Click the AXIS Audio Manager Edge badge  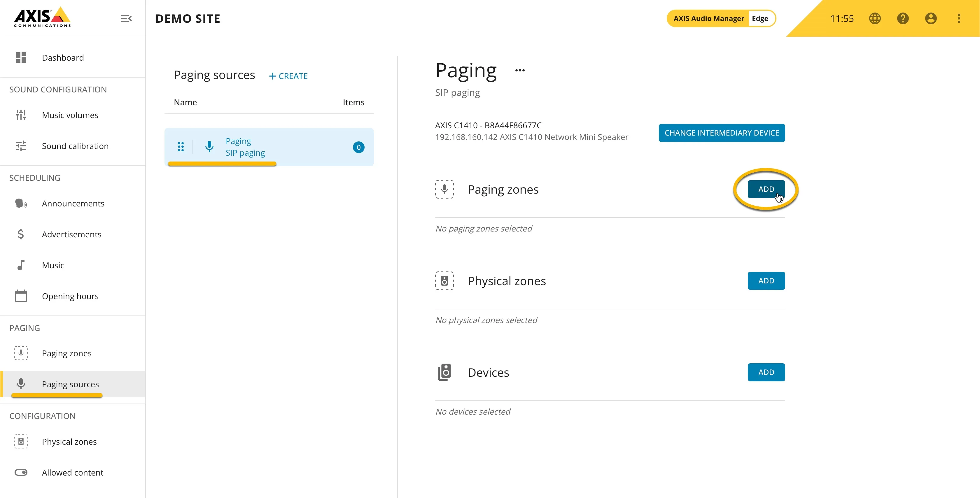click(721, 18)
